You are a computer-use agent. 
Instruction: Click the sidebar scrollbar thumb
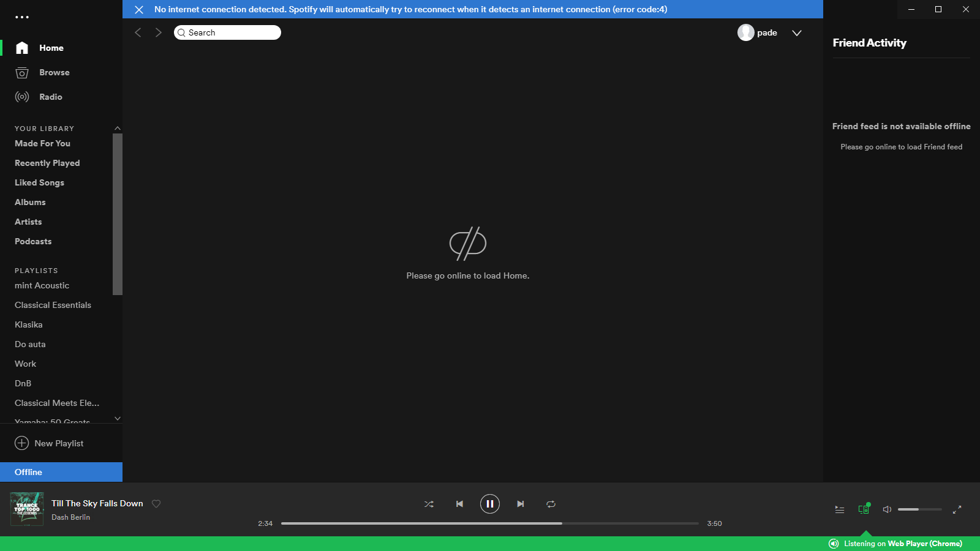coord(118,214)
